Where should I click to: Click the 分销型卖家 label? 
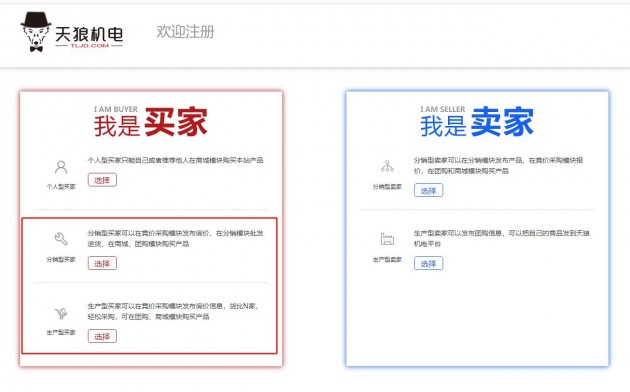coord(387,186)
